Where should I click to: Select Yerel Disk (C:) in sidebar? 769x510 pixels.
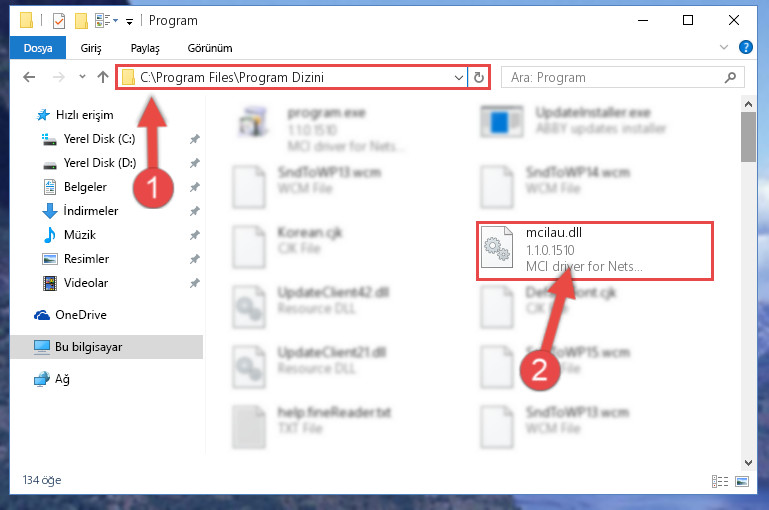pos(99,139)
